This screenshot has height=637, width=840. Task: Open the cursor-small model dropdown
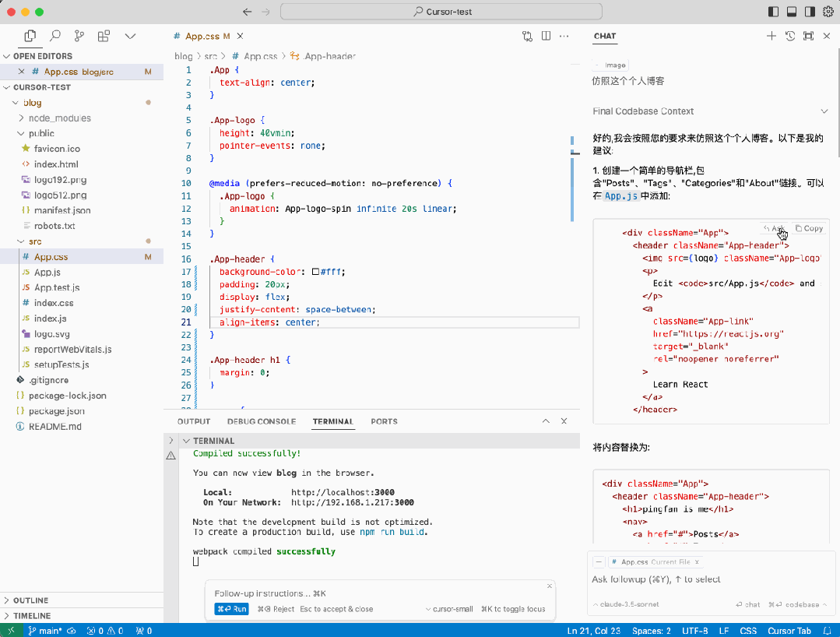click(x=449, y=609)
